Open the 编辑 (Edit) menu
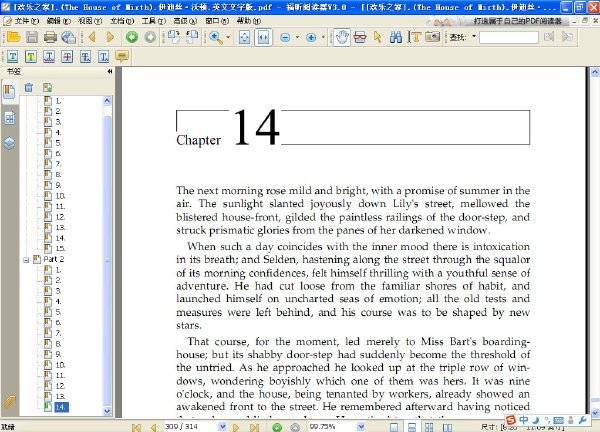600x432 pixels. click(58, 21)
